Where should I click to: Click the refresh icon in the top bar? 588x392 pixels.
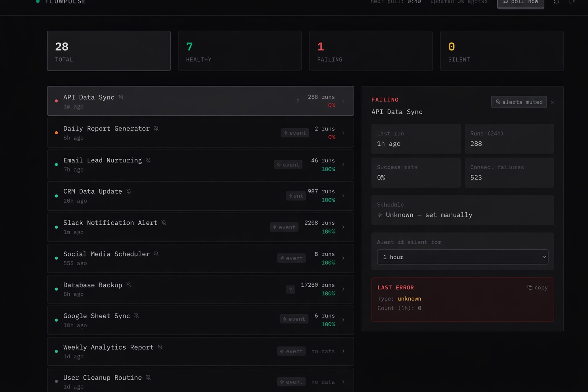[557, 2]
